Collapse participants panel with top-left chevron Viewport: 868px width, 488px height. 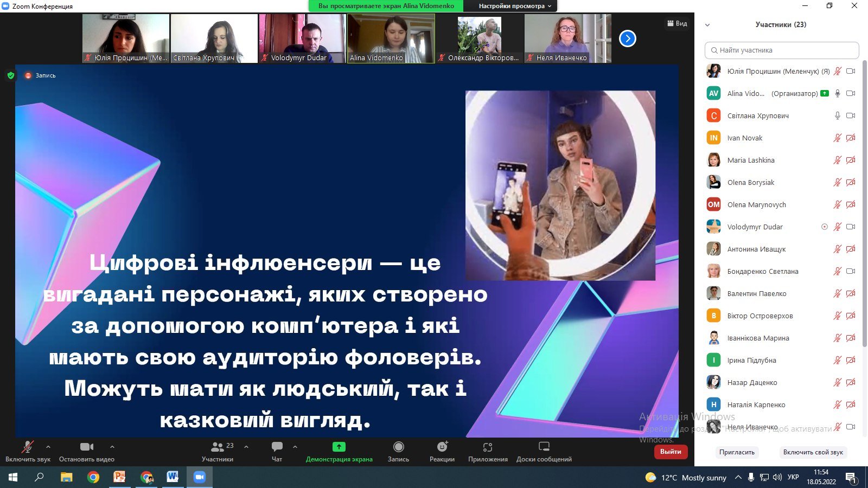pos(707,25)
